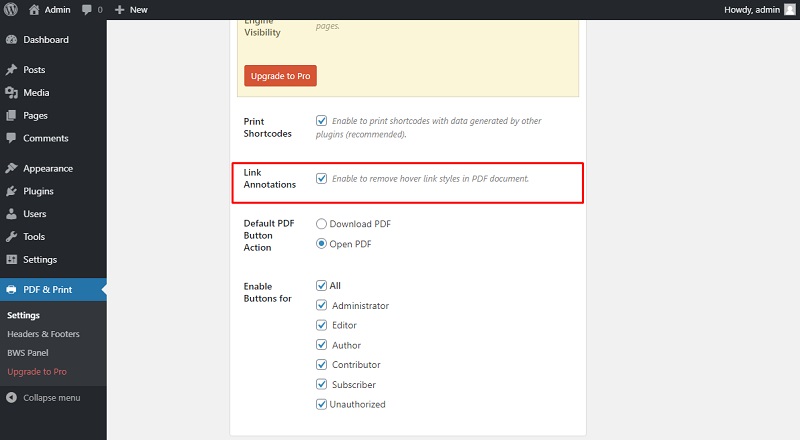Toggle the Administrator checkbox

click(x=321, y=305)
